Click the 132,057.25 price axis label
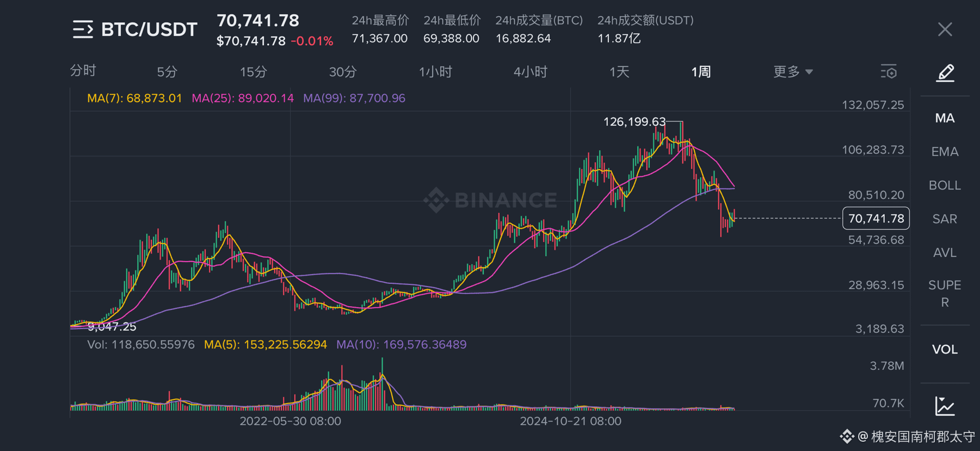Viewport: 980px width, 451px height. click(873, 105)
